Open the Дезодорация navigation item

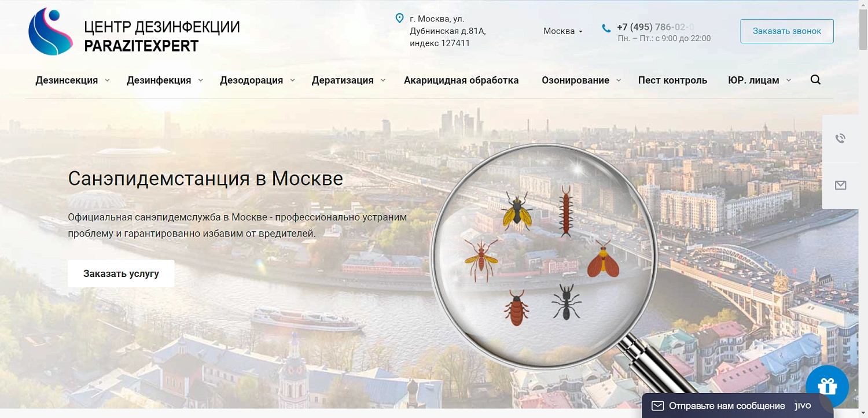click(251, 80)
